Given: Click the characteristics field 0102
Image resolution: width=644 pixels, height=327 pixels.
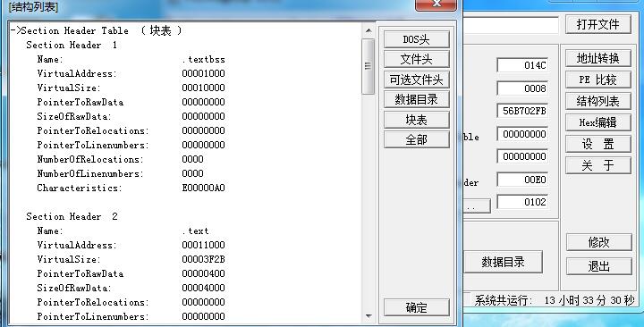Looking at the screenshot, I should (x=522, y=202).
